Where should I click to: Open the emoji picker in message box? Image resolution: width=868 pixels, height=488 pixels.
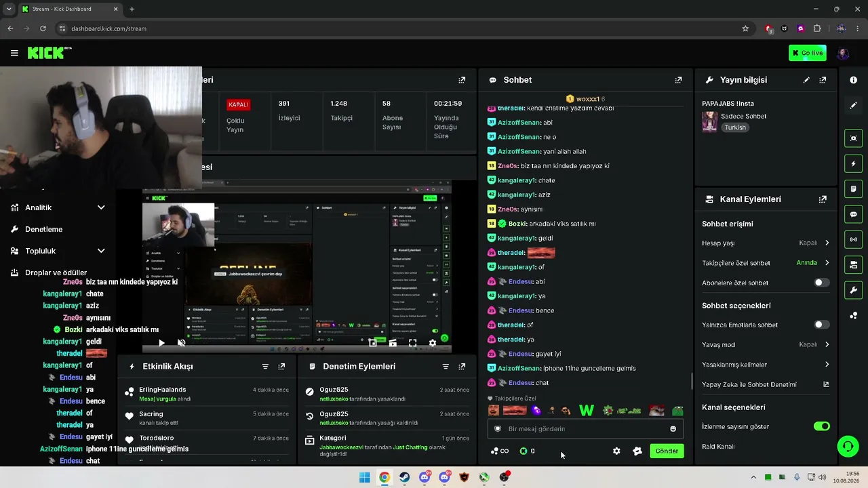(x=673, y=429)
